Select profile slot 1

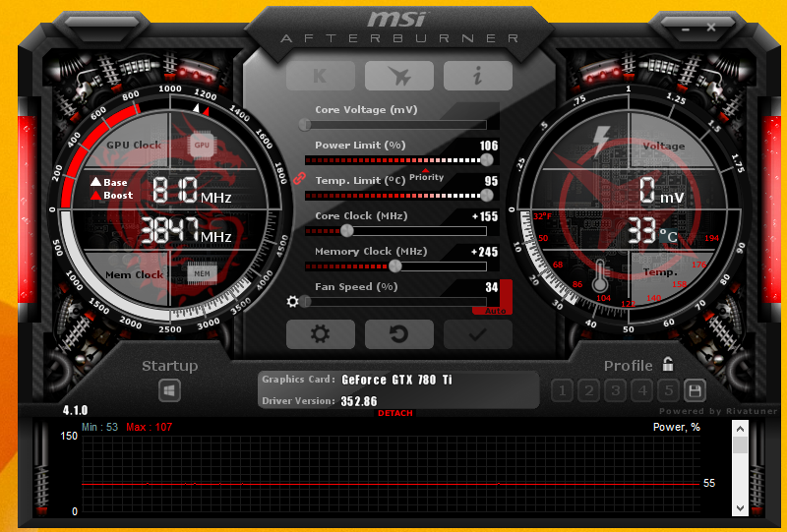pos(563,390)
